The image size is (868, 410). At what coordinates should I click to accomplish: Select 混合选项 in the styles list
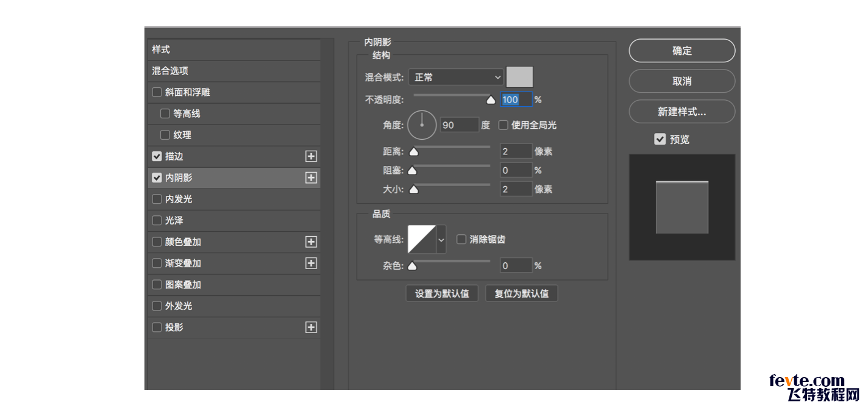(x=171, y=71)
